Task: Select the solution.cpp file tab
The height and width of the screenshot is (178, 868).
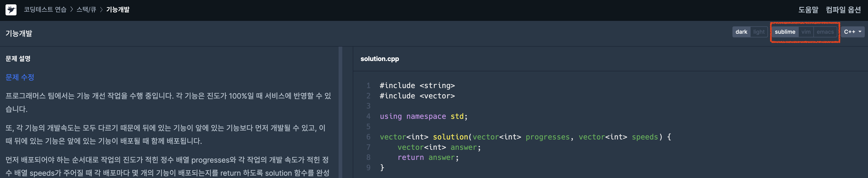Action: [379, 59]
